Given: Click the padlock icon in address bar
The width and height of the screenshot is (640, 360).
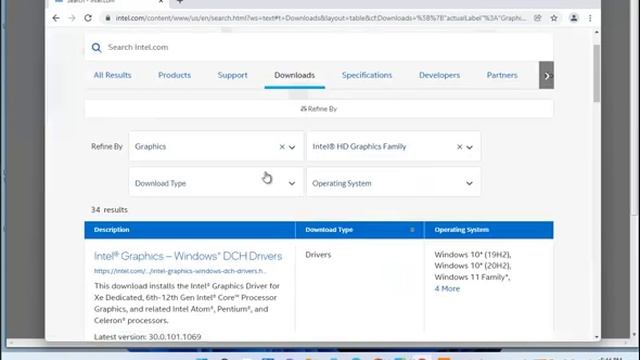Looking at the screenshot, I should [108, 18].
